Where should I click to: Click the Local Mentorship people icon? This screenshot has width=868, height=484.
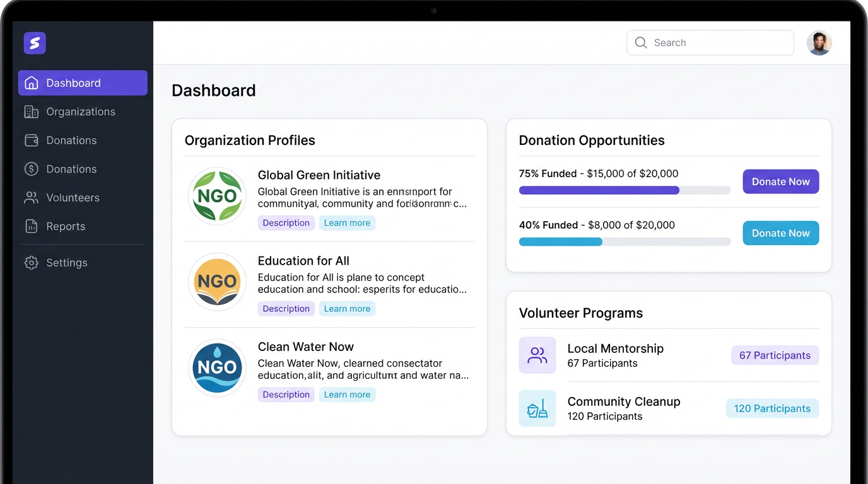[x=537, y=355]
